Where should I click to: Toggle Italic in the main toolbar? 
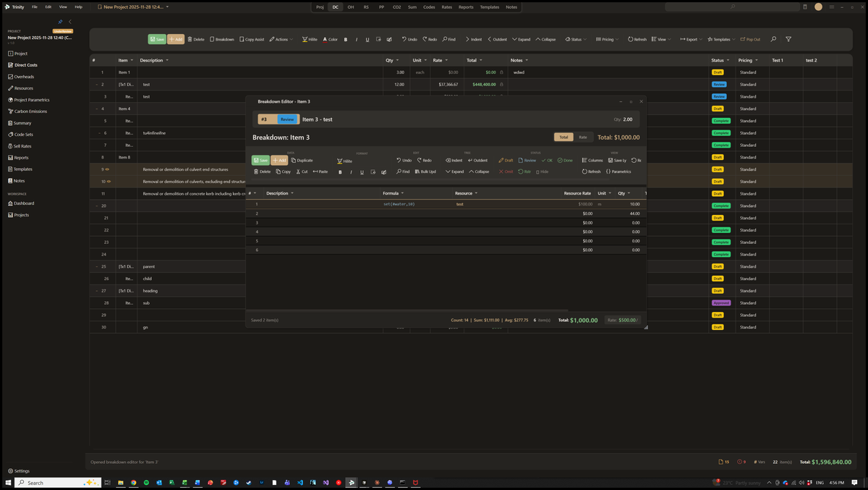[357, 39]
